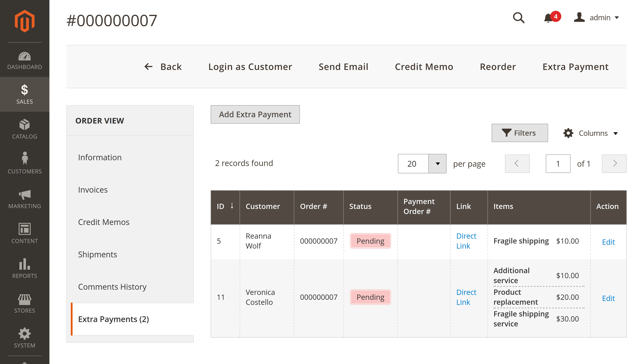The width and height of the screenshot is (635, 364).
Task: Switch to the Comments History tab
Action: [x=112, y=287]
